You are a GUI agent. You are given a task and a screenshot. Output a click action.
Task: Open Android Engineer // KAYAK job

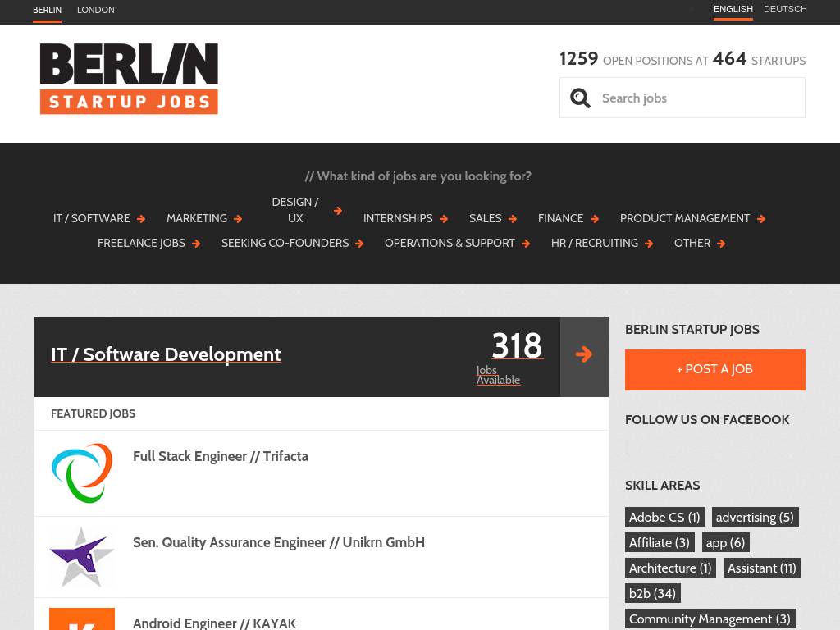click(x=214, y=623)
